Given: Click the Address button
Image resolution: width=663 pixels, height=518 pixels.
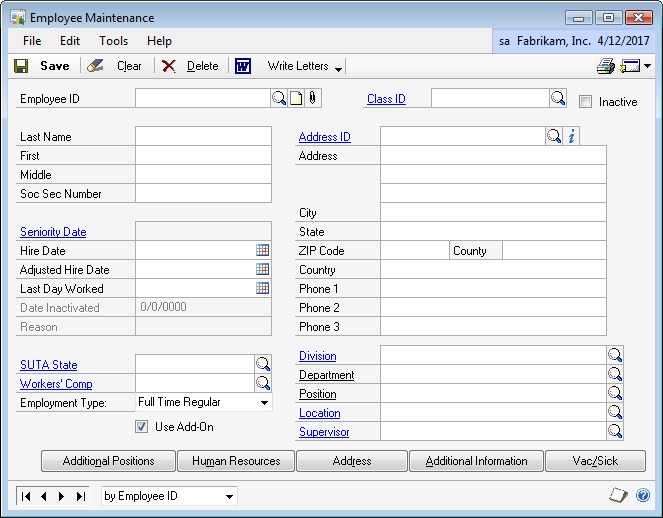Looking at the screenshot, I should [x=352, y=461].
